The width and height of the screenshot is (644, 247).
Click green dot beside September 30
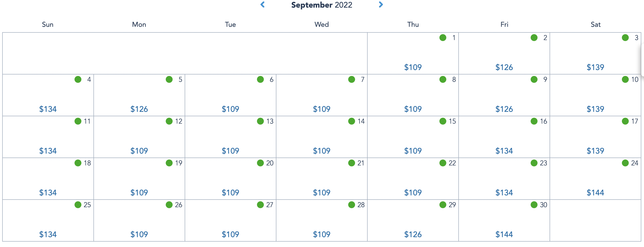[534, 205]
